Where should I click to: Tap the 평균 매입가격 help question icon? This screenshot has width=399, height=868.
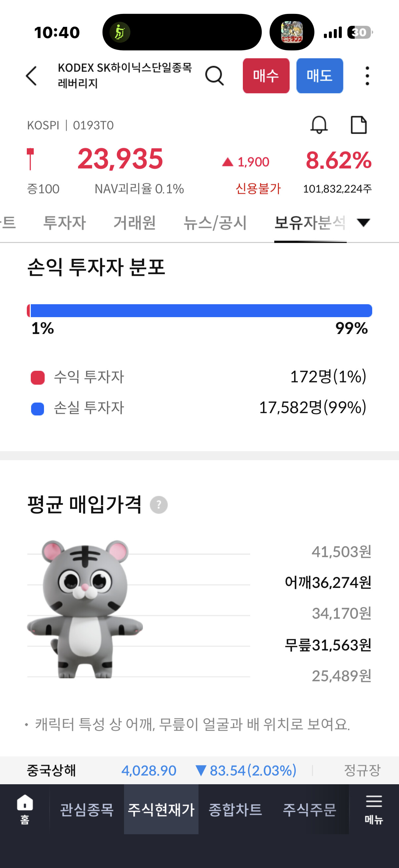[158, 505]
